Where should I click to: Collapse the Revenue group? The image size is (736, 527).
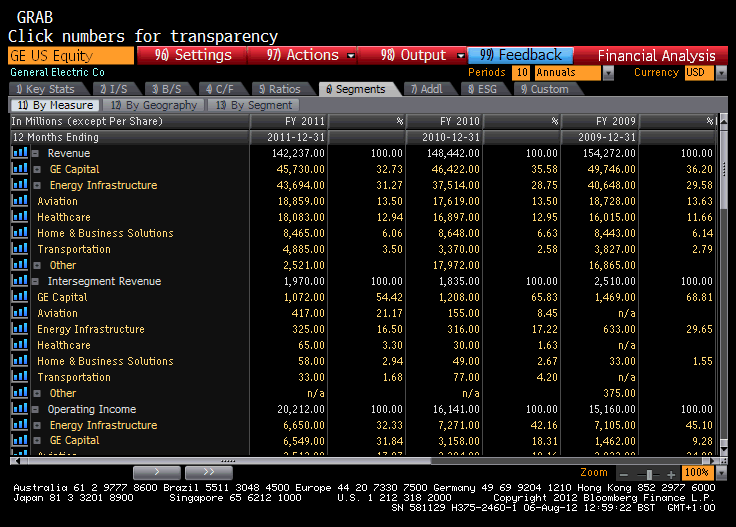(35, 153)
